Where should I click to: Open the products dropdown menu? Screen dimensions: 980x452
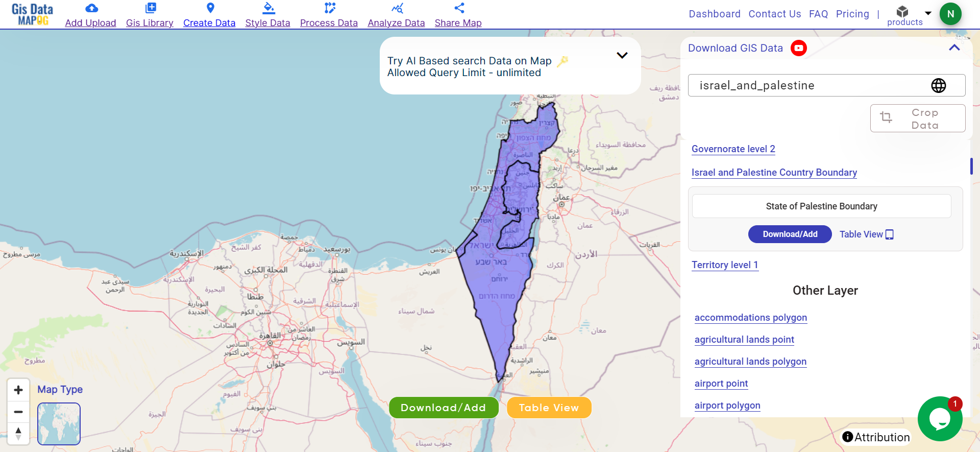coord(928,13)
